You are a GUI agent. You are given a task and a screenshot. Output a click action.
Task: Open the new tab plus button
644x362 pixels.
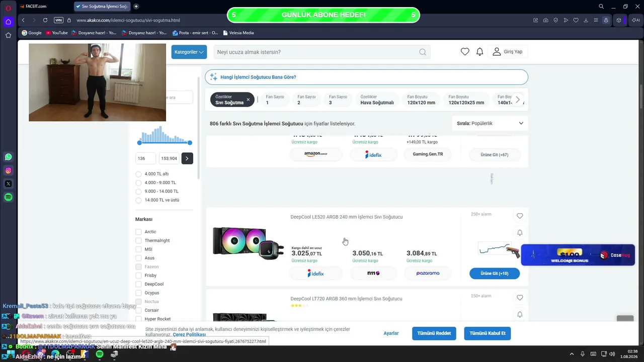(136, 6)
